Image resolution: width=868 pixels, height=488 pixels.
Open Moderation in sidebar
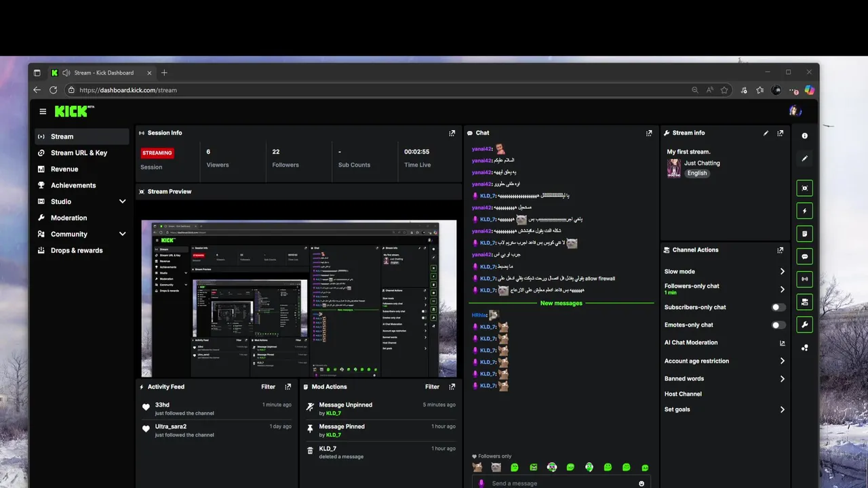(x=82, y=218)
